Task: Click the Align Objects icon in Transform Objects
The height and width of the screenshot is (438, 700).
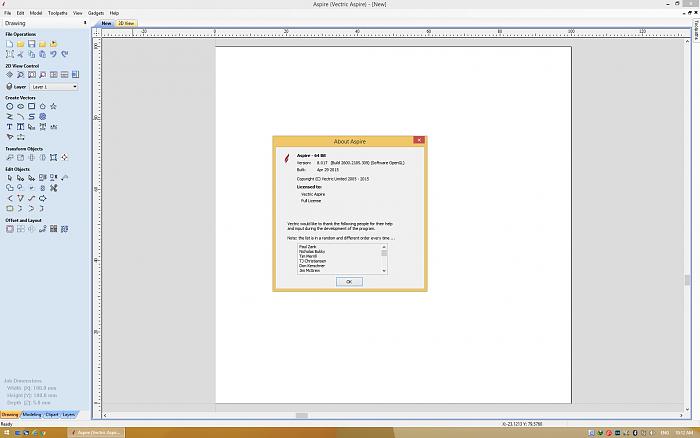Action: coord(64,157)
